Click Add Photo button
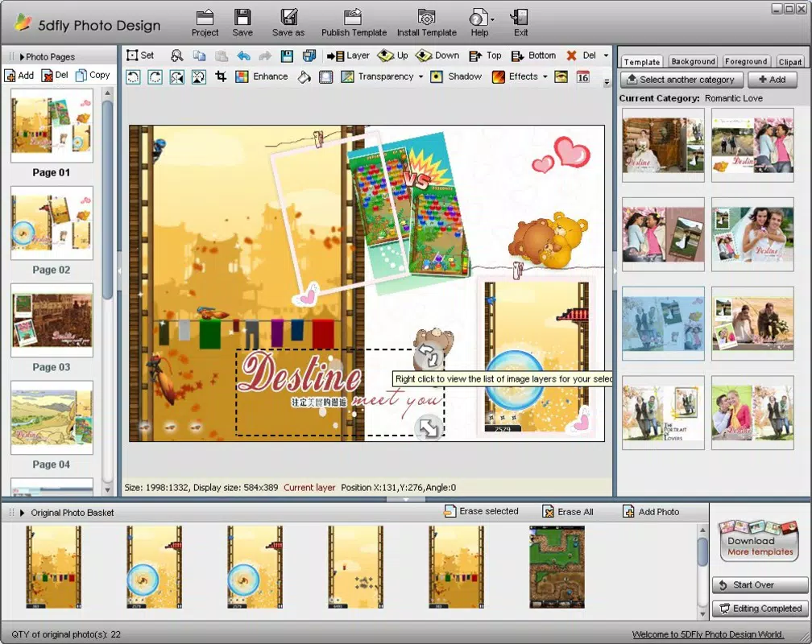Viewport: 812px width, 644px height. click(x=651, y=511)
